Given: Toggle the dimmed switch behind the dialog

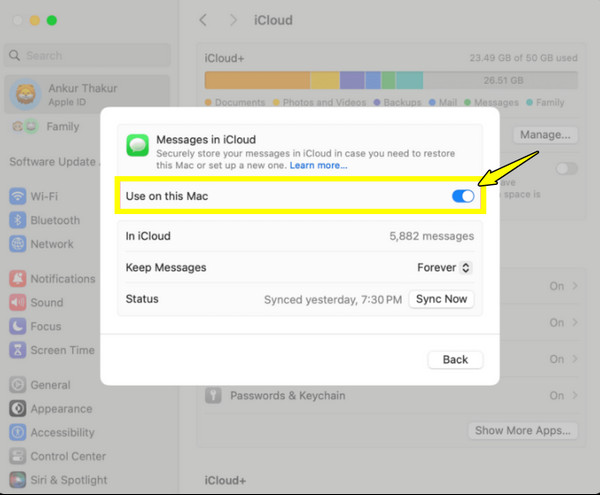Looking at the screenshot, I should pyautogui.click(x=566, y=169).
